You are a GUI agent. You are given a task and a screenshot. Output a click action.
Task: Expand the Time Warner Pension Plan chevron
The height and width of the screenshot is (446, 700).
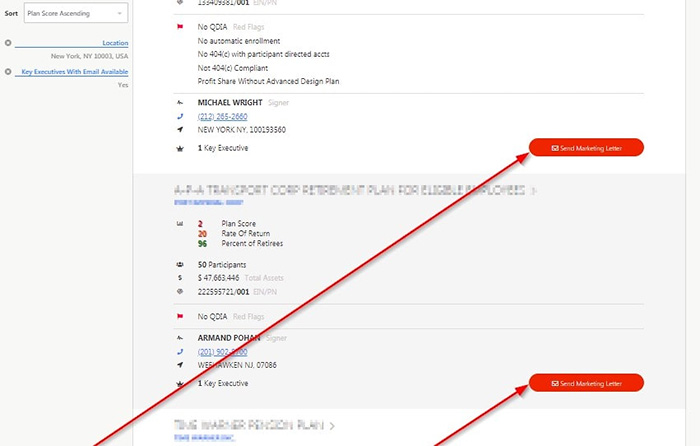tap(333, 425)
